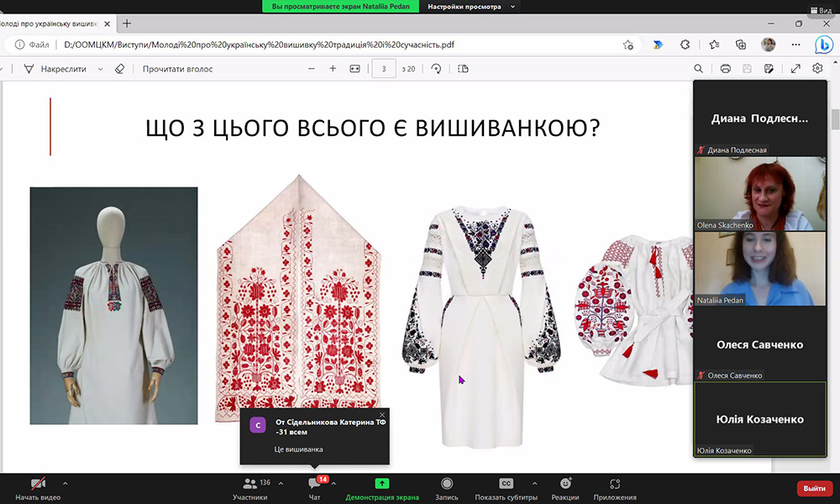Zoom in PDF with plus button
Image resolution: width=840 pixels, height=504 pixels.
pyautogui.click(x=333, y=69)
